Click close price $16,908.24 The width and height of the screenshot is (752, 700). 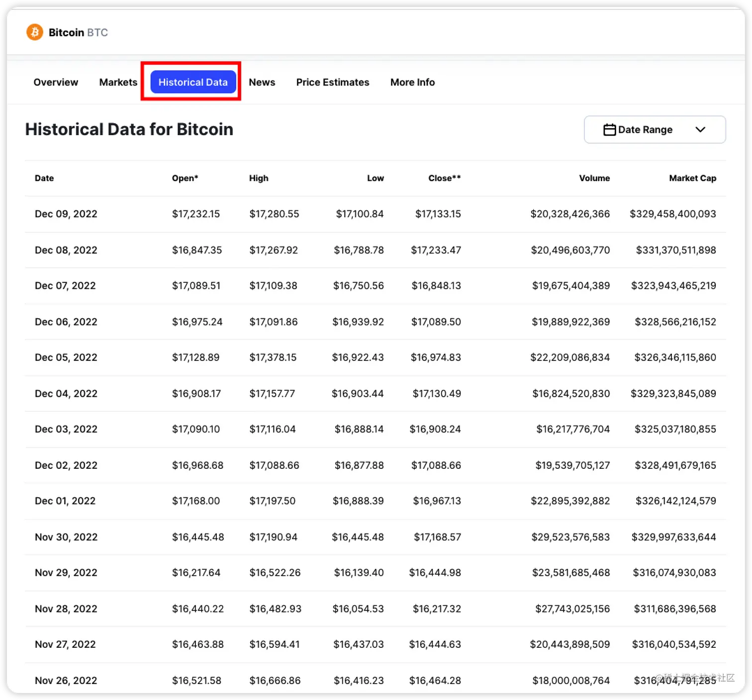(435, 429)
